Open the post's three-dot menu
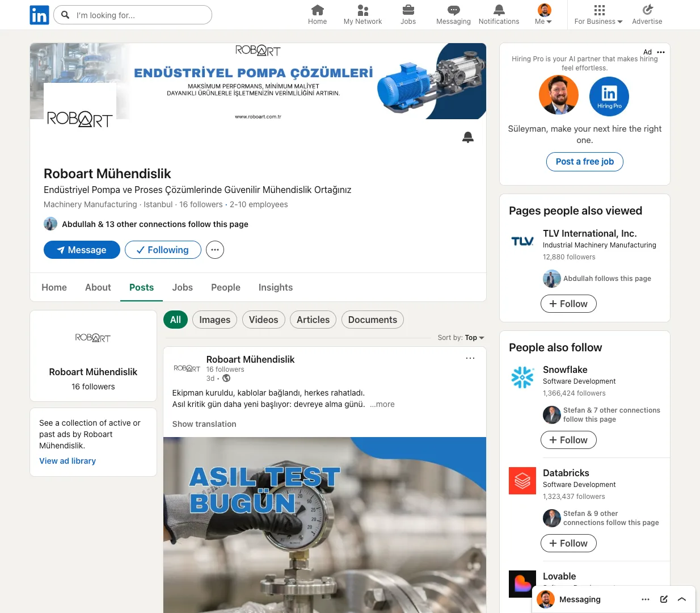The image size is (700, 613). pyautogui.click(x=470, y=358)
